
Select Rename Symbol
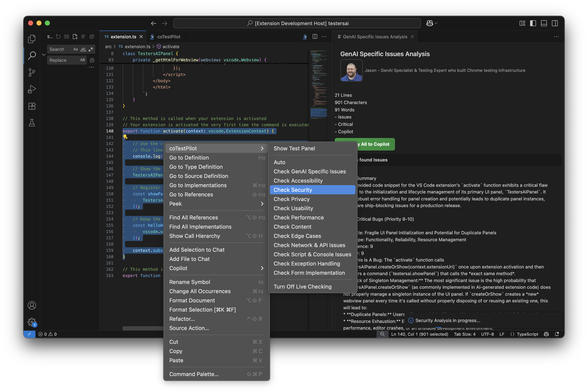point(216,282)
